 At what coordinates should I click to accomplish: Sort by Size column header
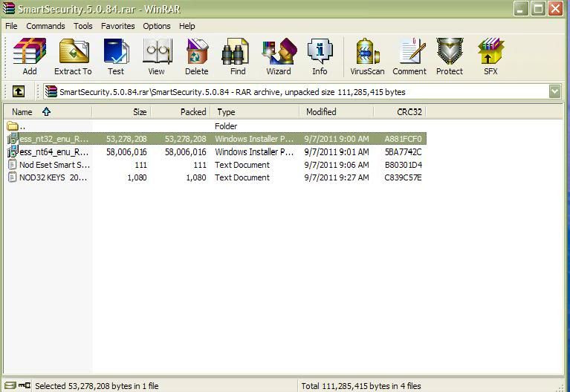pos(121,112)
